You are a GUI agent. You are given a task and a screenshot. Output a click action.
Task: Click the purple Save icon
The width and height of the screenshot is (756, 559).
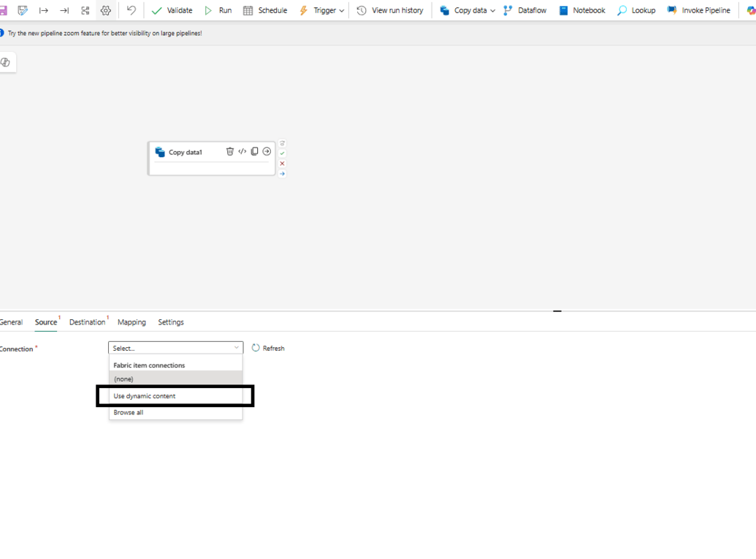coord(2,10)
